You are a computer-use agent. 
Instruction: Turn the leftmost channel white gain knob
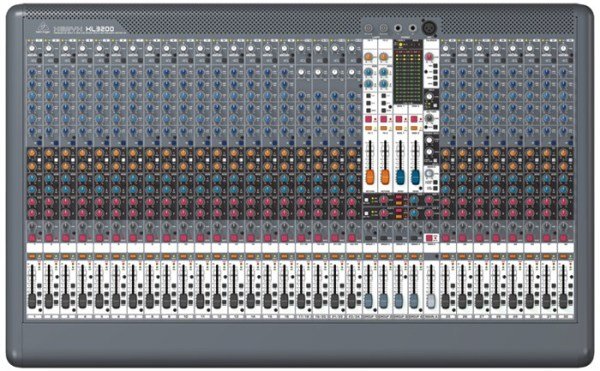click(32, 49)
